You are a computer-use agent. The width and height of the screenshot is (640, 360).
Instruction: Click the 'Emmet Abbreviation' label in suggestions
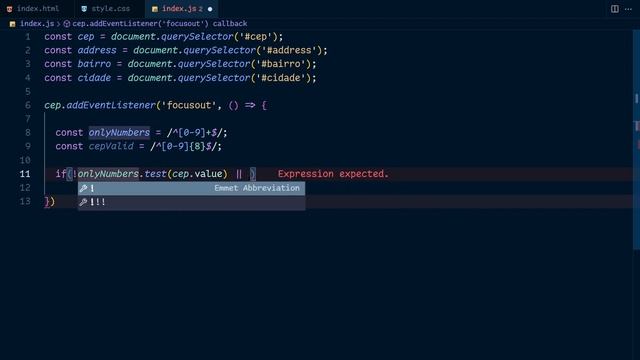point(257,188)
